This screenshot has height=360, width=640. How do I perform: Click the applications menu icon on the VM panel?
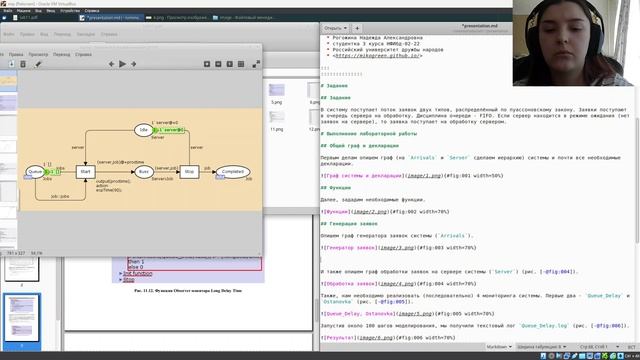[4, 18]
